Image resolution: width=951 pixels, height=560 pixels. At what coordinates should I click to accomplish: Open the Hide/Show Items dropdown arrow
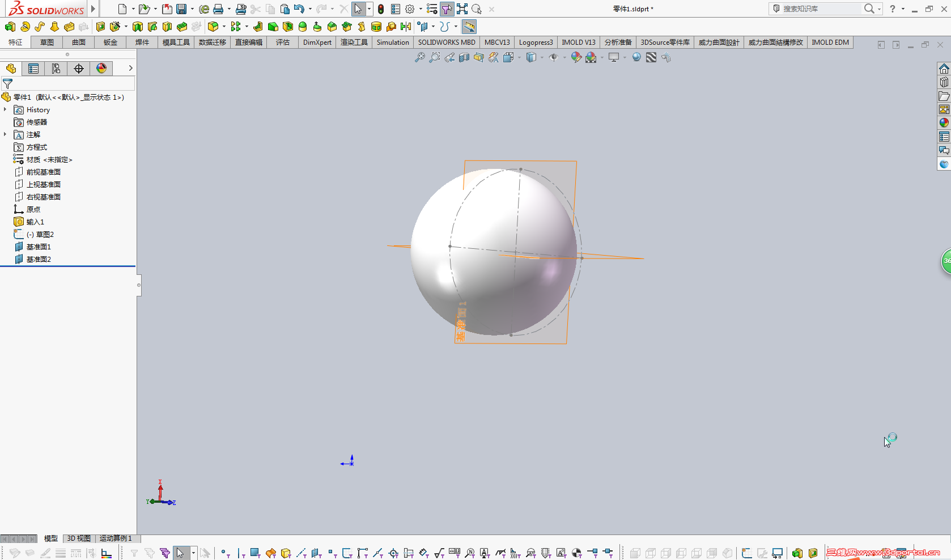[564, 57]
